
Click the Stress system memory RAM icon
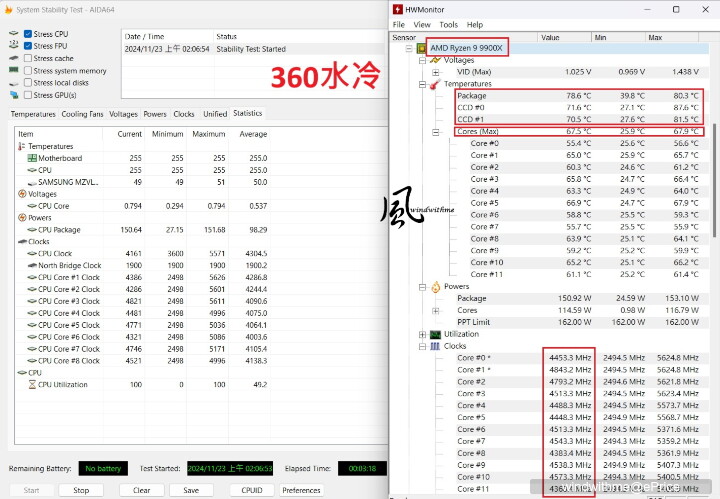(14, 70)
